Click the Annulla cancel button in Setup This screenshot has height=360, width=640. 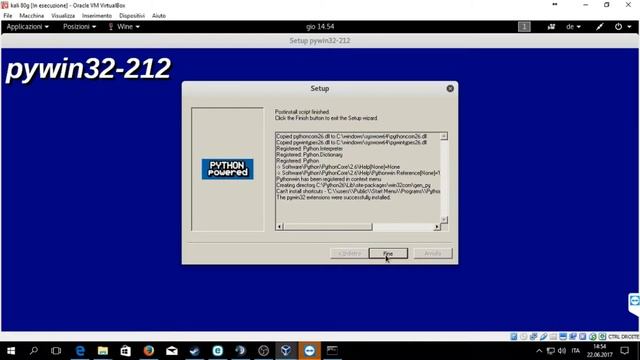point(433,253)
